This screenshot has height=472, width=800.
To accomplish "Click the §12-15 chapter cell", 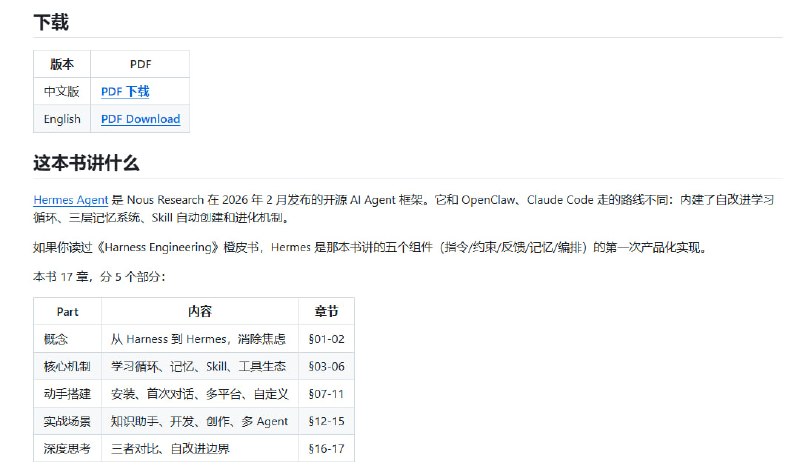I will click(326, 421).
